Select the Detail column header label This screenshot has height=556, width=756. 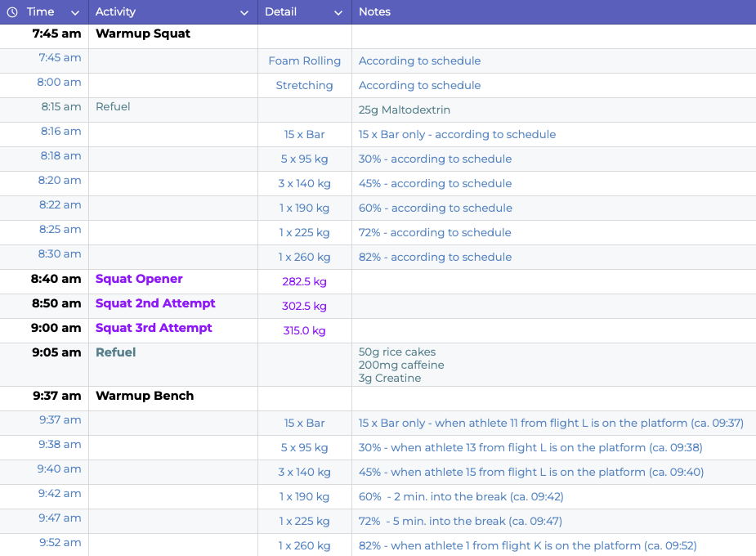(280, 11)
